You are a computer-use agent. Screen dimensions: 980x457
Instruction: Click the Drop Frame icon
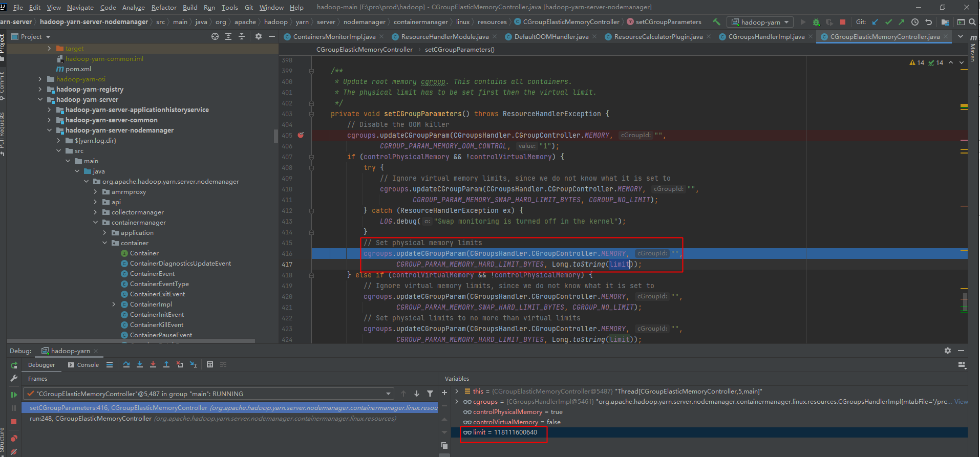pos(180,364)
